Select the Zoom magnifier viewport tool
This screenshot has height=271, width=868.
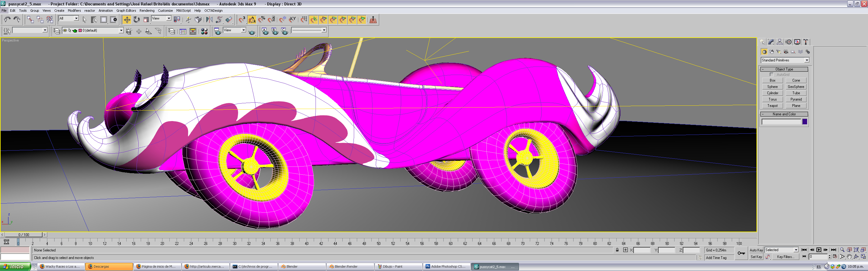pos(842,250)
